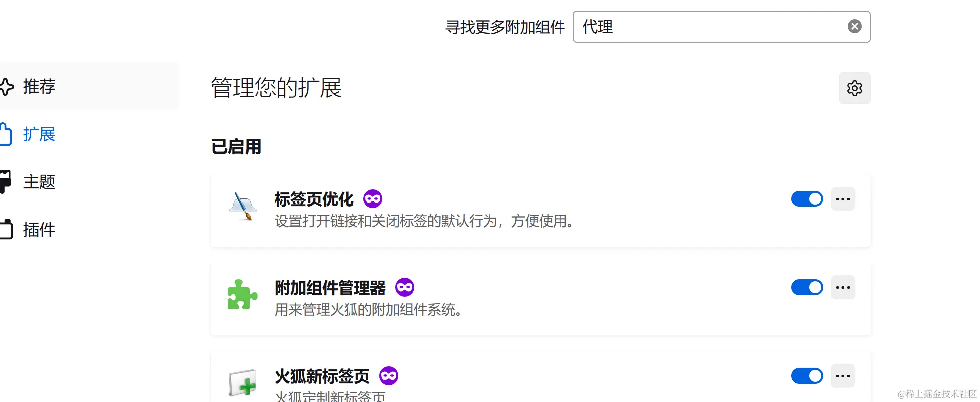Click the 插件 plug icon in sidebar

[x=6, y=229]
